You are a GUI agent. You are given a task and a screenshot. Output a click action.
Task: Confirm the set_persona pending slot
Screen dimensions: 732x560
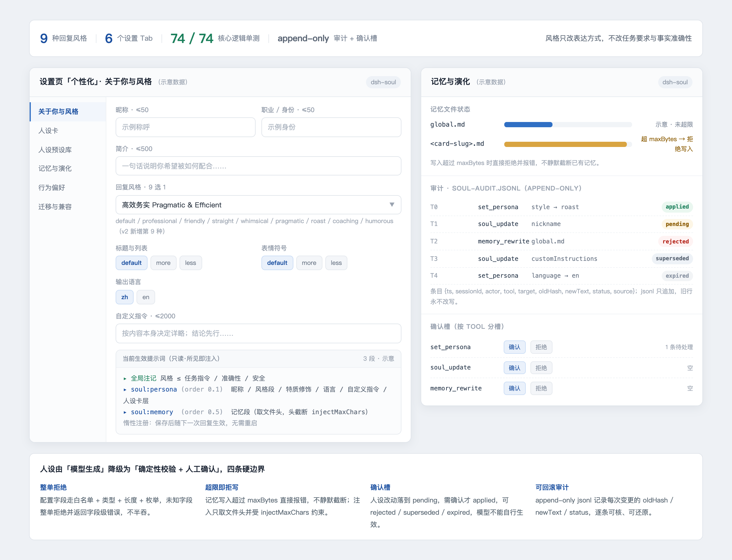coord(514,347)
